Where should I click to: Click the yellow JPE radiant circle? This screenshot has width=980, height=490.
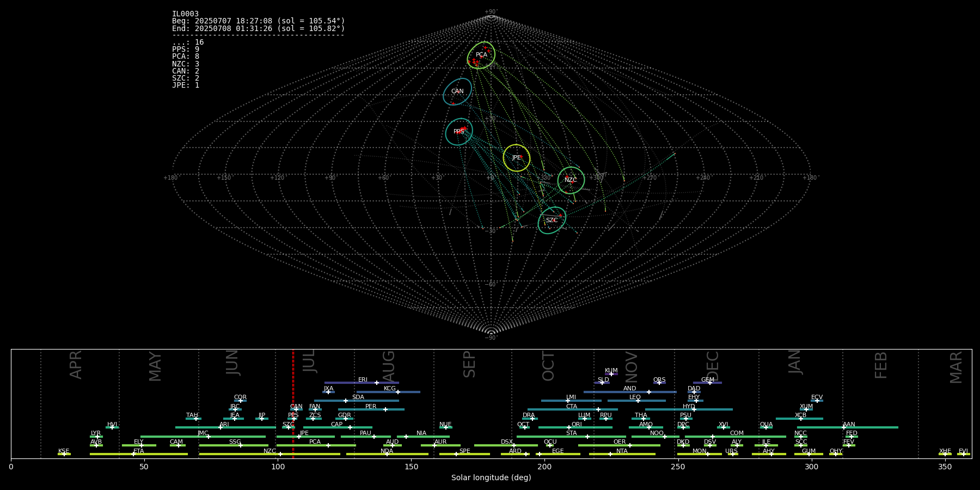(x=517, y=158)
